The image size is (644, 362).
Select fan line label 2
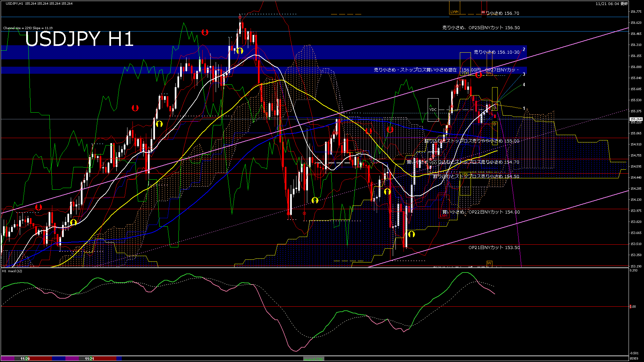524,50
